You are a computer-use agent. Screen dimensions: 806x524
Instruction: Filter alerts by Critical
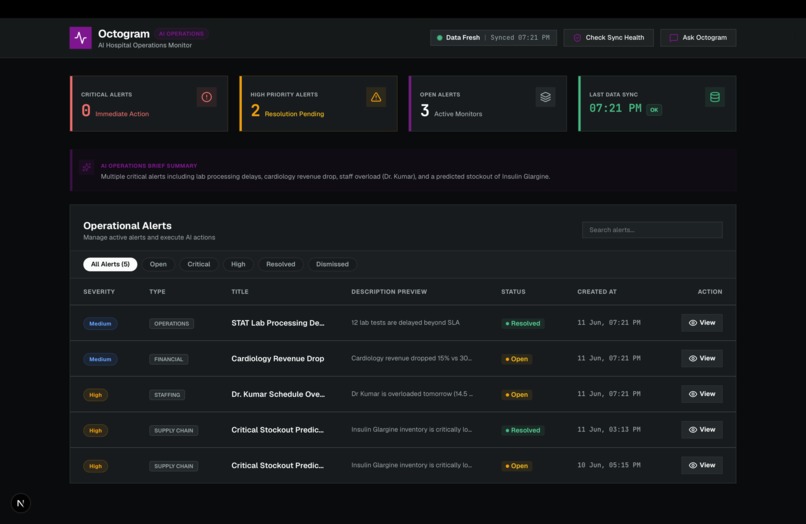point(198,264)
